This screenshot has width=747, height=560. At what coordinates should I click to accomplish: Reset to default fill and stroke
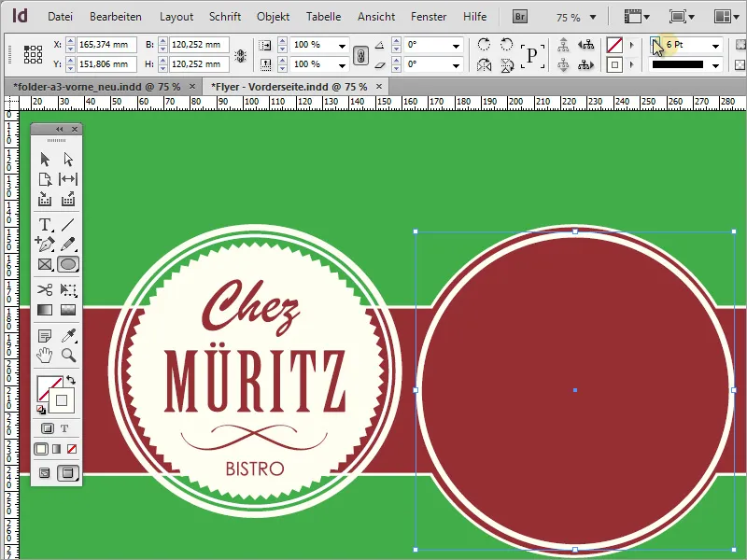coord(41,409)
